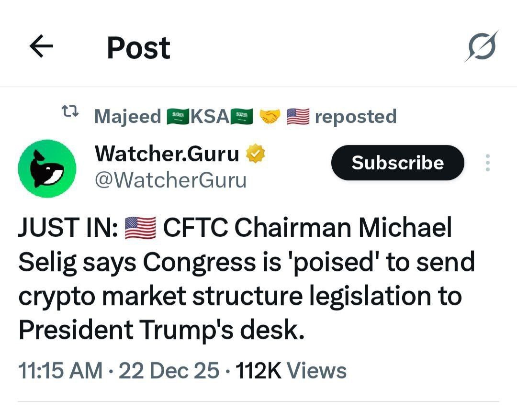Tap the 'Post' header title

coord(138,48)
